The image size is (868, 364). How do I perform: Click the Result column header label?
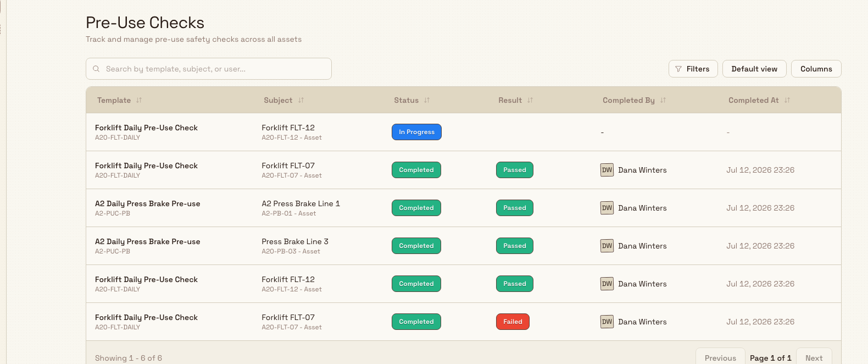[x=510, y=100]
